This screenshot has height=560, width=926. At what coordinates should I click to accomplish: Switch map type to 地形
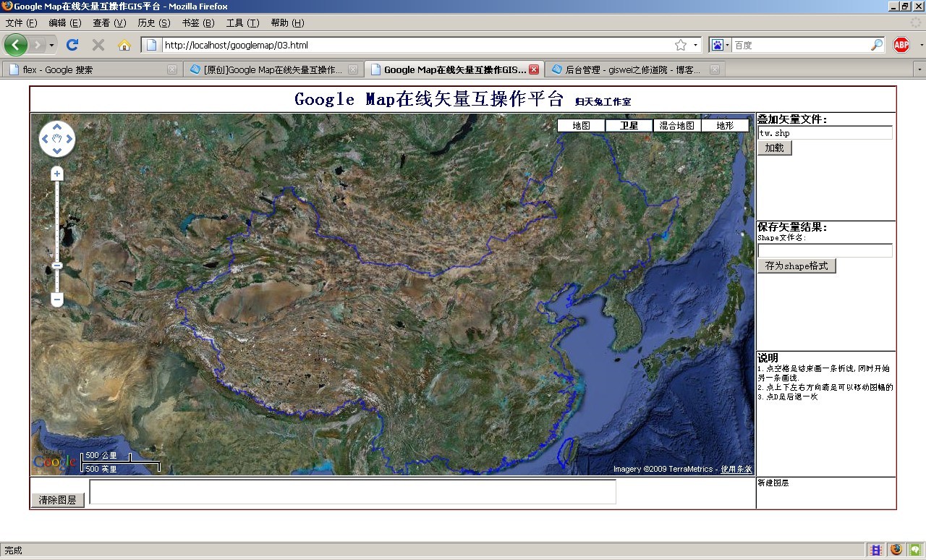tap(726, 125)
